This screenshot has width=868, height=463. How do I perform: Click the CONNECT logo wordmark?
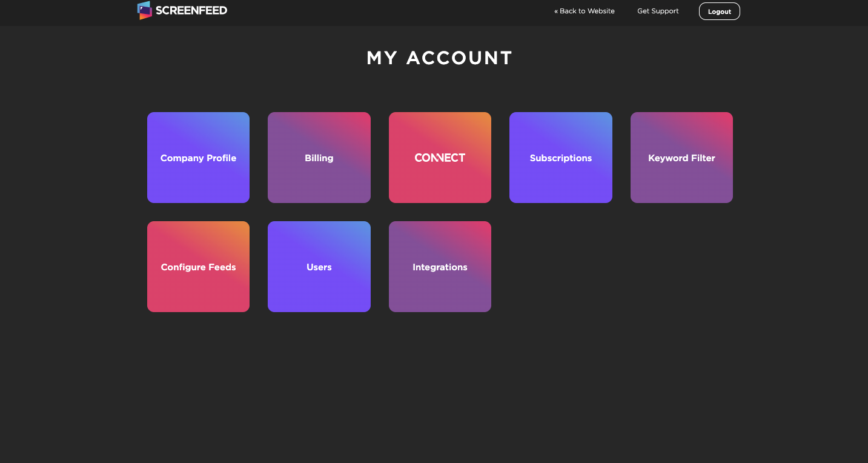pos(440,158)
